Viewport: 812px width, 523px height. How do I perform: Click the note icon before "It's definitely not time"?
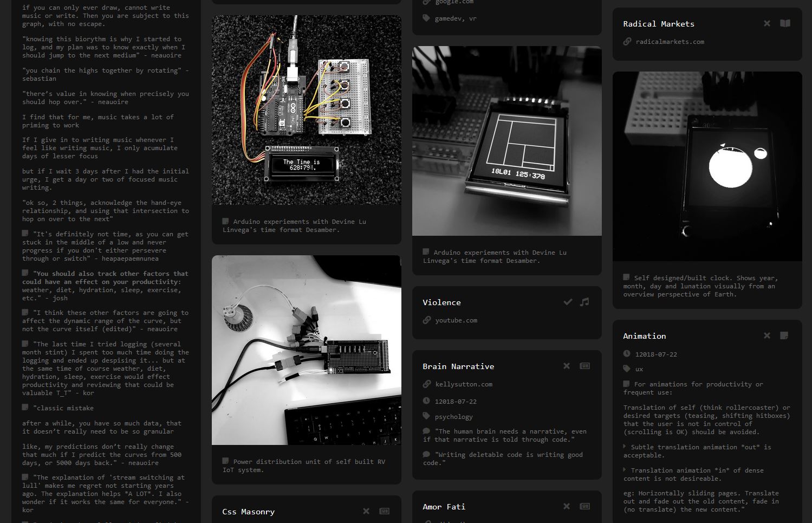click(25, 233)
